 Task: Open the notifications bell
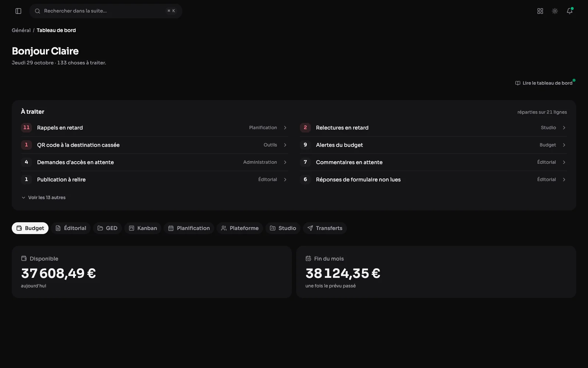570,11
